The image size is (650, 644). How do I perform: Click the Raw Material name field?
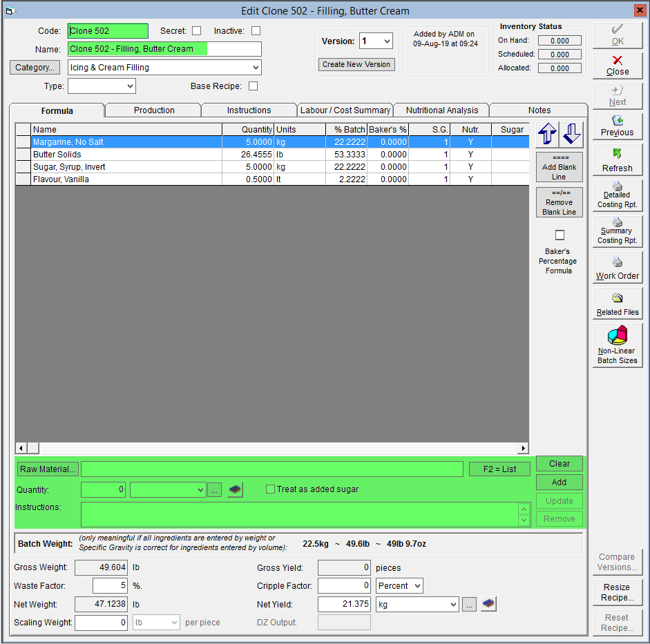tap(272, 469)
